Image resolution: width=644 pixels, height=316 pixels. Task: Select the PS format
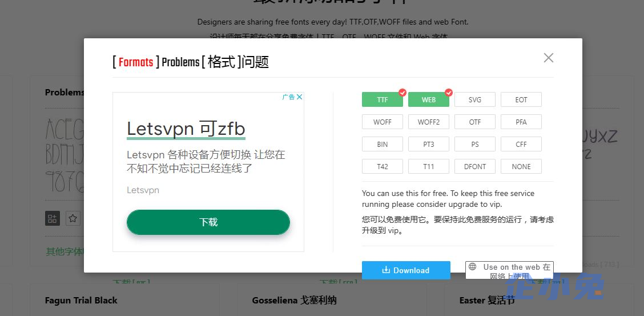475,144
